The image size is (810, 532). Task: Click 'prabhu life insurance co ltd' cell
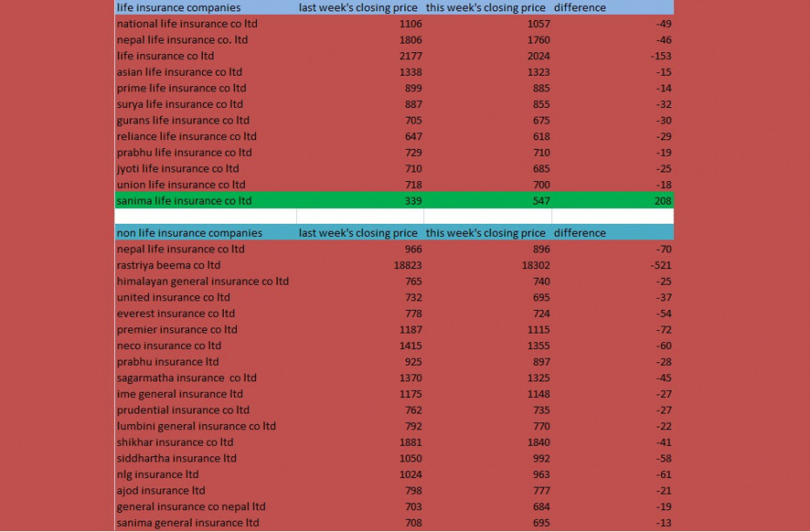(x=205, y=152)
